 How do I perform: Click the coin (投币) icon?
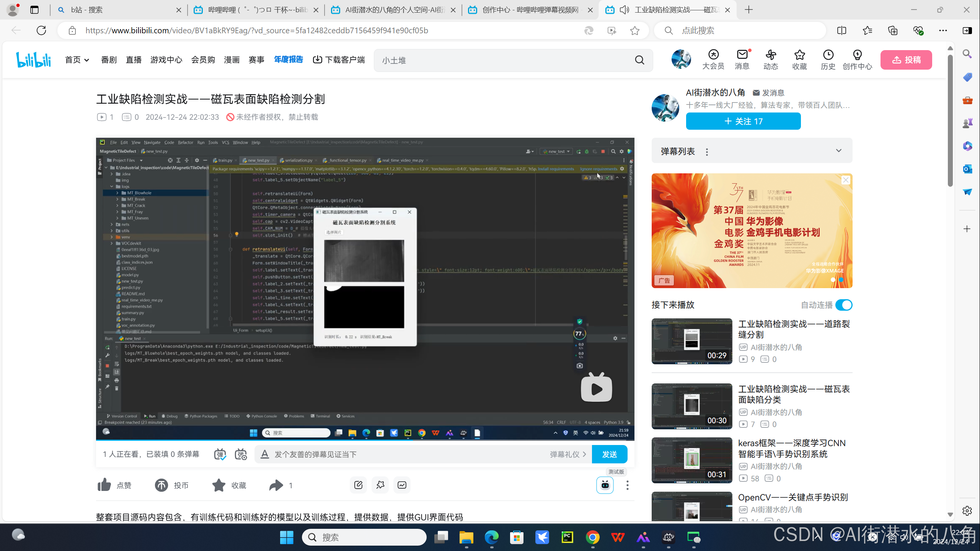pyautogui.click(x=161, y=485)
